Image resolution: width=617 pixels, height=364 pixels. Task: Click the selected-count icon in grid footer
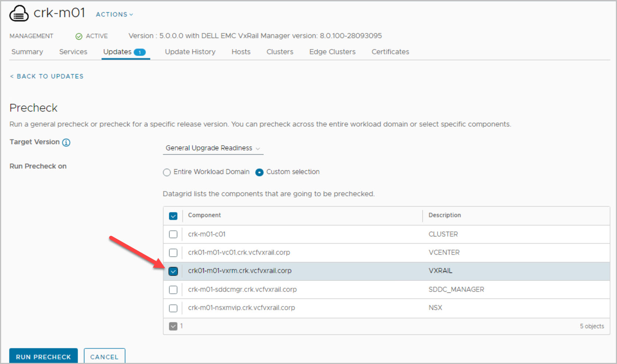pyautogui.click(x=173, y=326)
